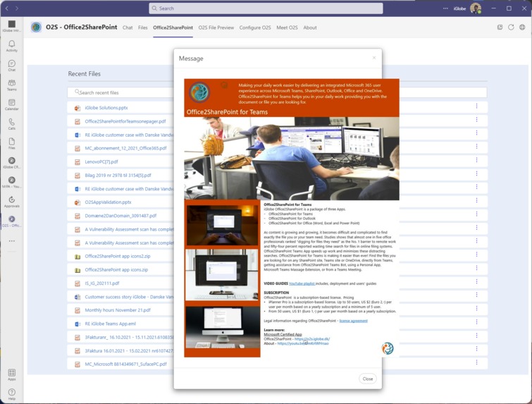Open Teams in the left rail
Viewport: 532px width, 404px height.
[x=11, y=85]
